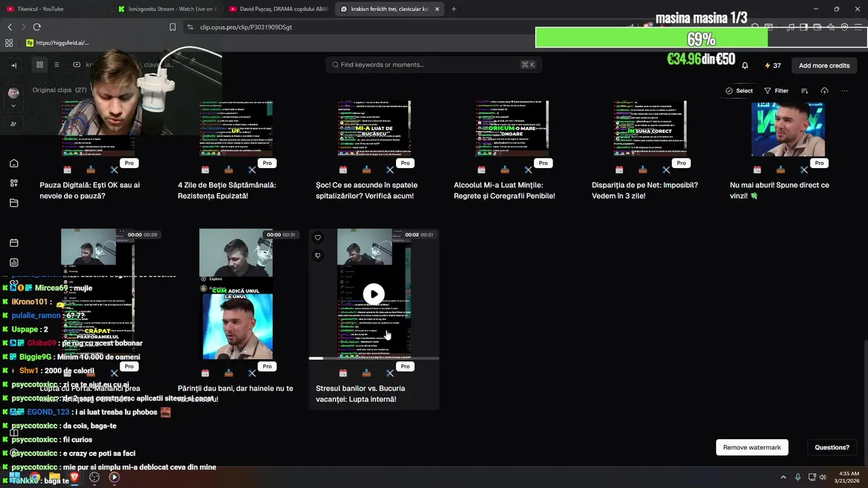
Task: Open the sidebar calendar icon
Action: click(x=14, y=243)
